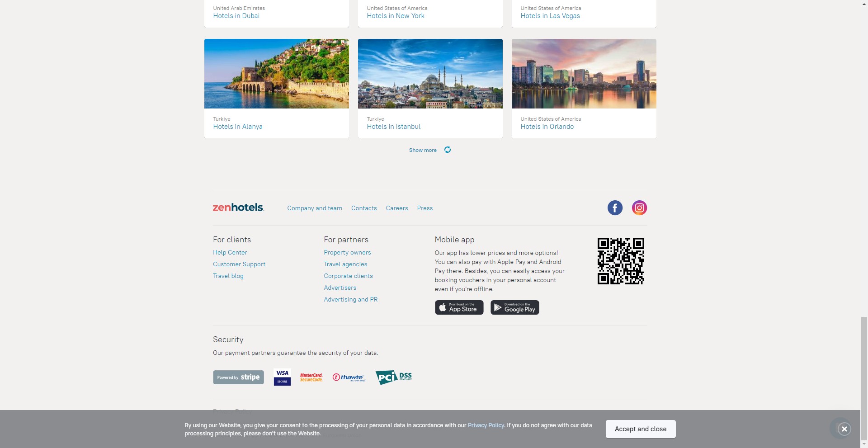Image resolution: width=868 pixels, height=448 pixels.
Task: Open Help Center under For clients
Action: pos(230,253)
